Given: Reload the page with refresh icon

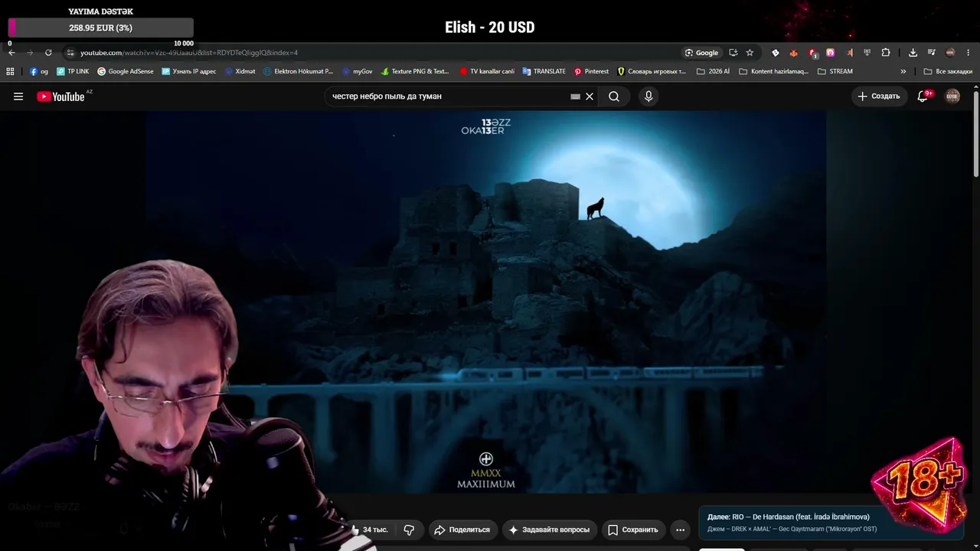Looking at the screenshot, I should pos(48,53).
